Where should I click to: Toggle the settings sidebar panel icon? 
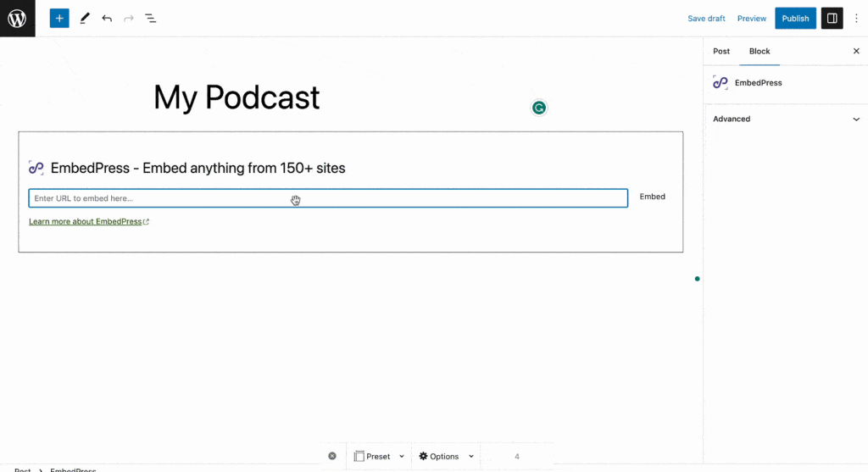tap(832, 19)
